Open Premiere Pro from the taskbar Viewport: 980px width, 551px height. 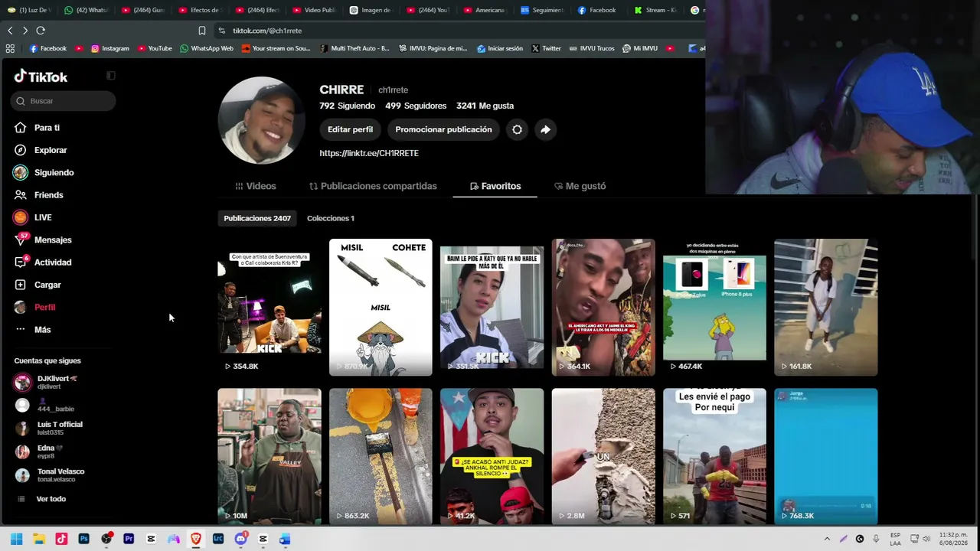click(129, 539)
